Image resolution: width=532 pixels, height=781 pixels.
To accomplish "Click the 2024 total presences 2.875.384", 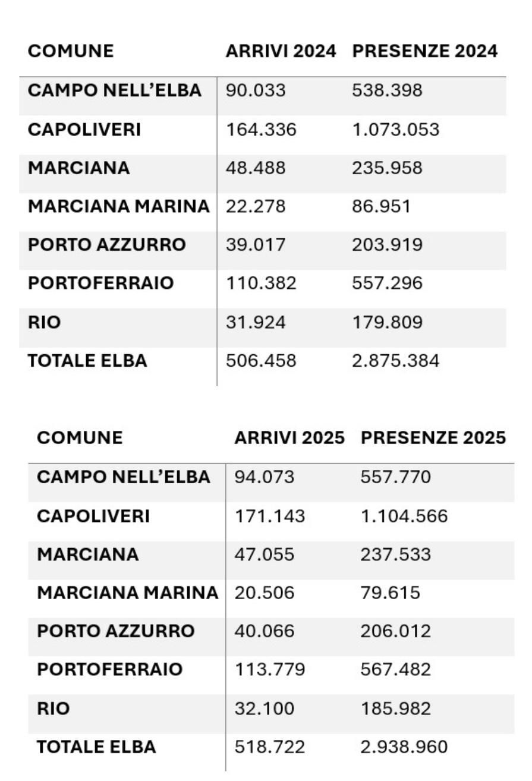I will [x=395, y=361].
